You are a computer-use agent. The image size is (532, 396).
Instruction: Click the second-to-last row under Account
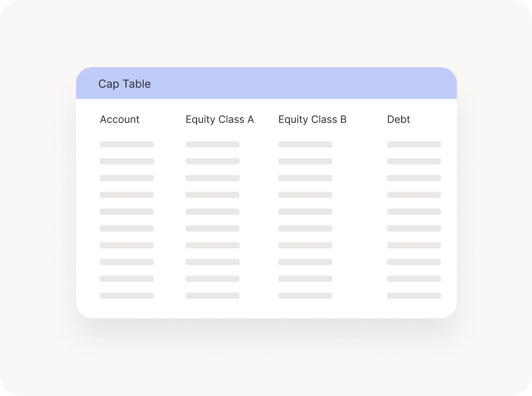tap(127, 279)
